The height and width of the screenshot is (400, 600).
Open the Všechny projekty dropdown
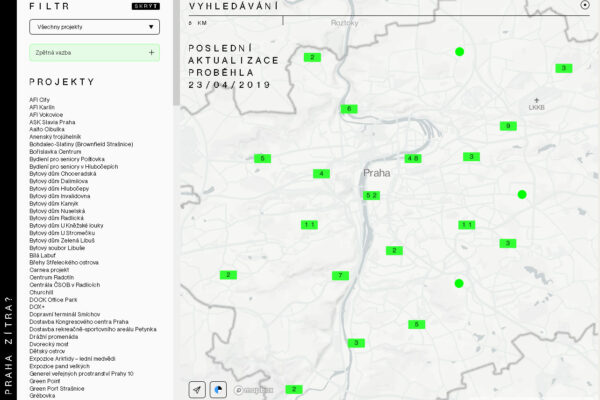(94, 28)
